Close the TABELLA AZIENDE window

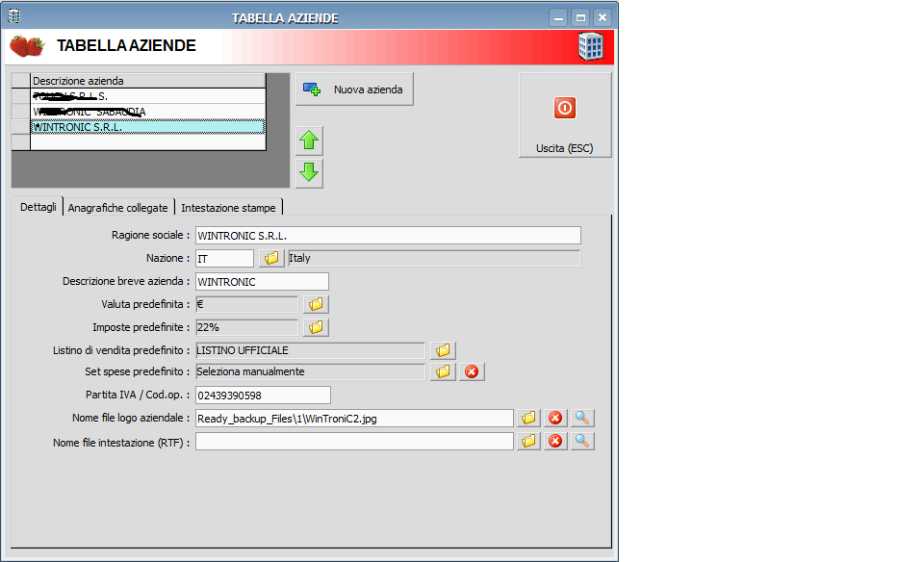603,17
